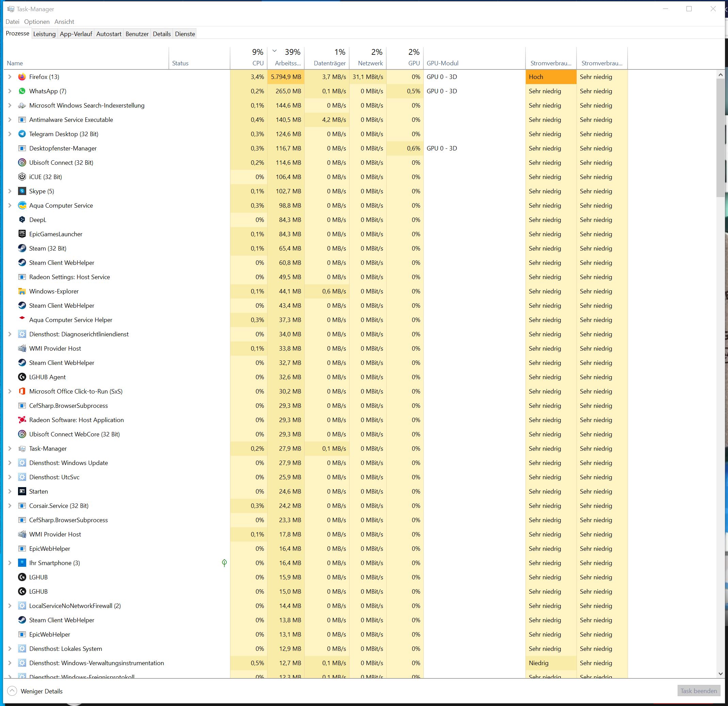Click the Firefox process icon
This screenshot has width=728, height=706.
pyautogui.click(x=22, y=77)
